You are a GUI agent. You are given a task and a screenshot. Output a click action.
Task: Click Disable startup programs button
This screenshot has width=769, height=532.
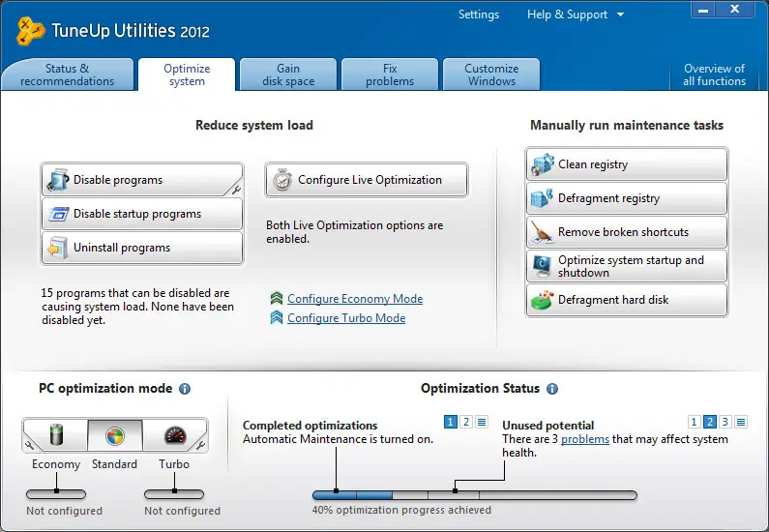(x=142, y=214)
